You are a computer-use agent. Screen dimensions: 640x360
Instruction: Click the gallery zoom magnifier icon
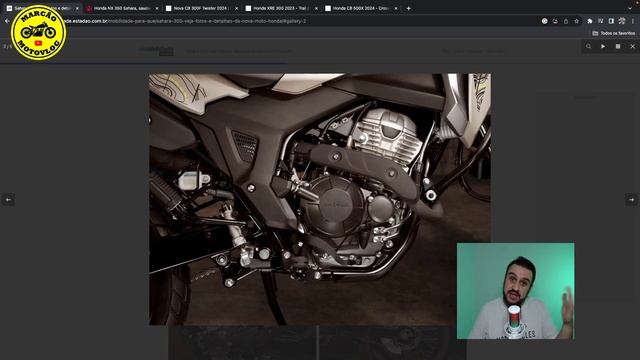[x=588, y=47]
